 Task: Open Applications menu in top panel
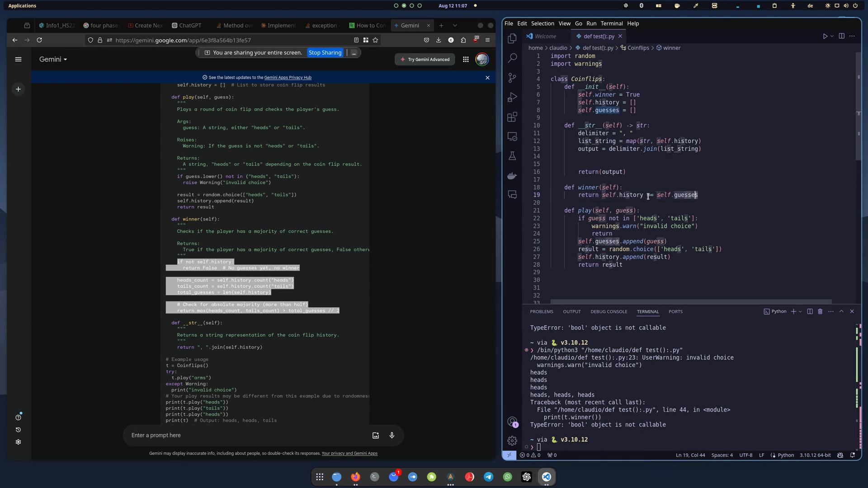point(22,6)
